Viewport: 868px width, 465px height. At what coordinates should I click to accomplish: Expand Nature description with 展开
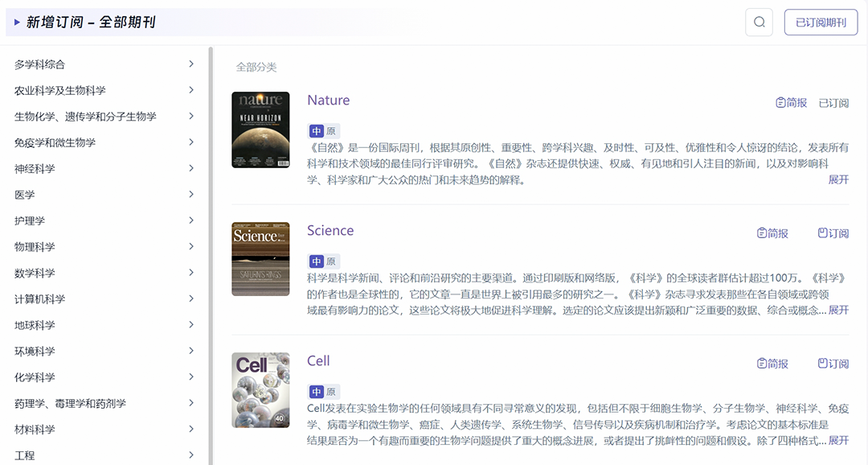(x=838, y=179)
